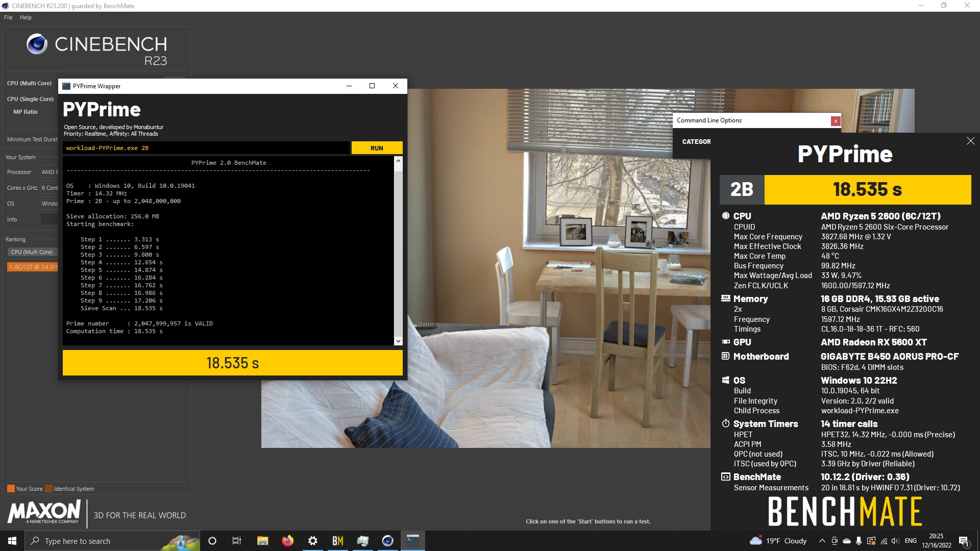The height and width of the screenshot is (551, 980).
Task: Open the Wi-Fi network tray icon
Action: [x=884, y=541]
